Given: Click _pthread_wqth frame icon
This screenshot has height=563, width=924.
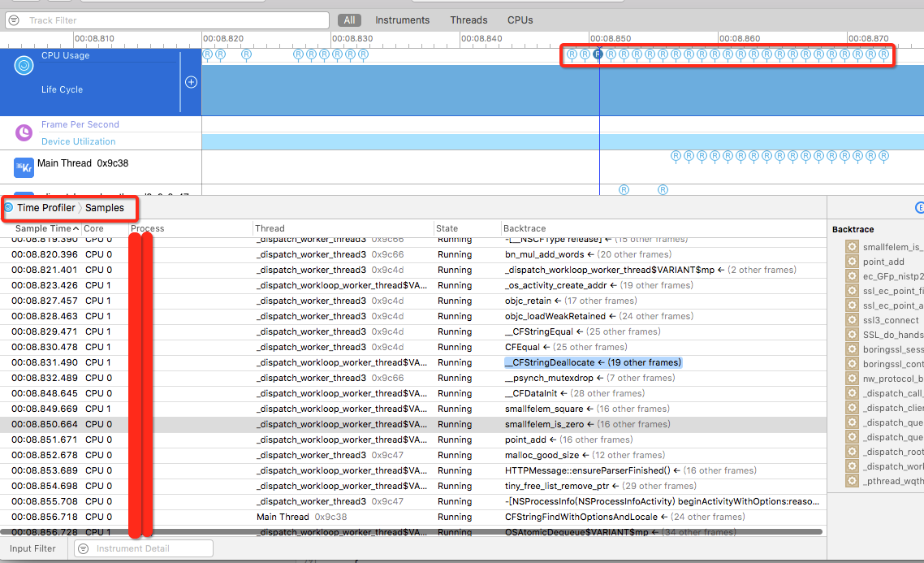Looking at the screenshot, I should 852,481.
